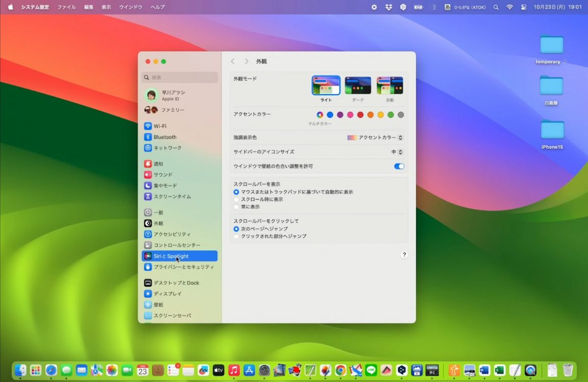
Task: Open スクリーンタイム in the sidebar
Action: tap(179, 196)
